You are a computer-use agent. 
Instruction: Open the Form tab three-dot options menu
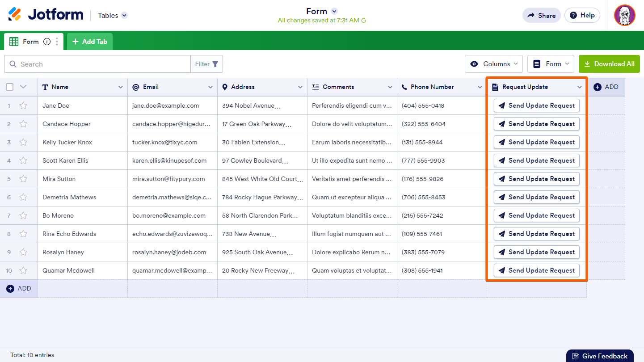pos(57,42)
